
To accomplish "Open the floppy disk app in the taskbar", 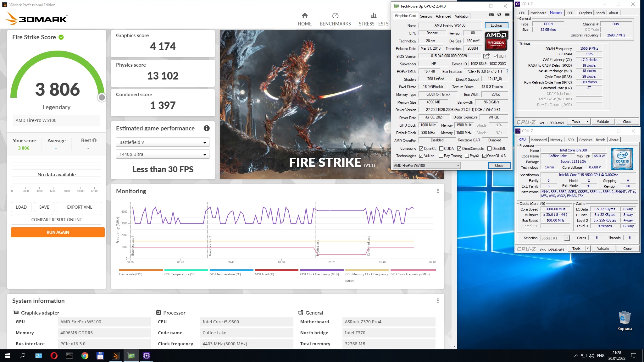I will pos(100,356).
